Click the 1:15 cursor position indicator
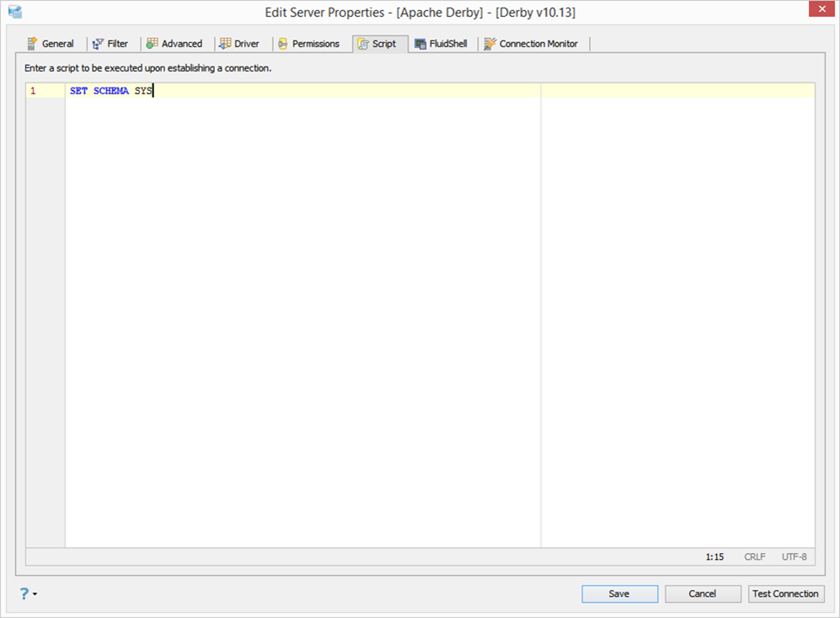Viewport: 840px width, 618px height. tap(714, 557)
